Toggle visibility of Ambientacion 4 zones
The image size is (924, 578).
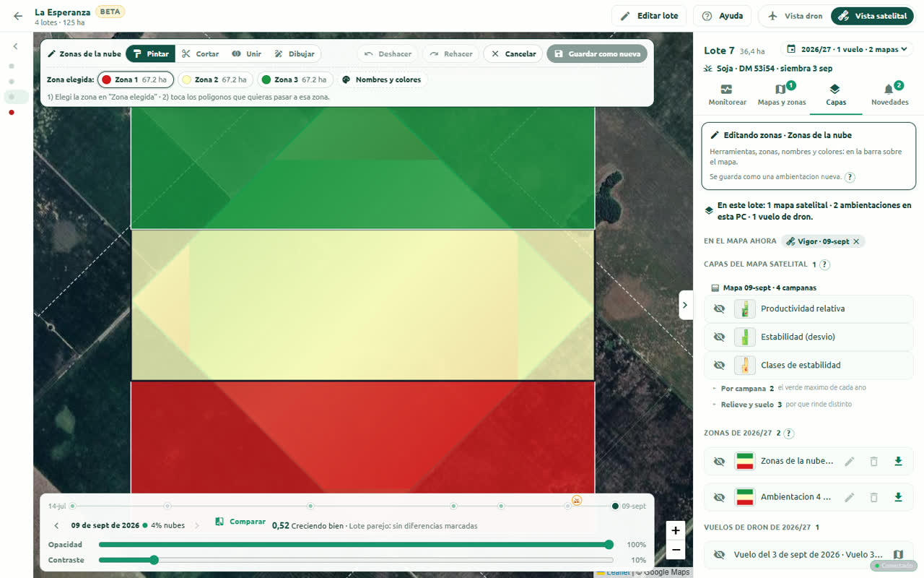coord(718,497)
